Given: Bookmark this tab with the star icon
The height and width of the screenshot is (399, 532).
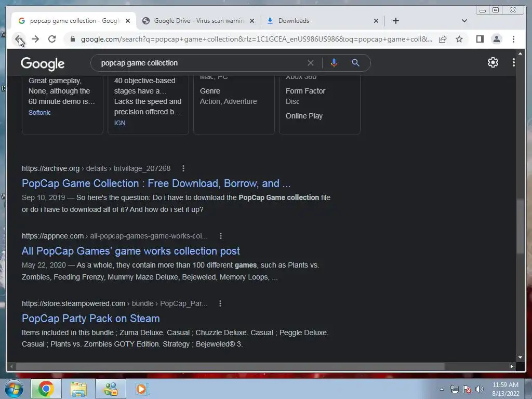Looking at the screenshot, I should pyautogui.click(x=459, y=39).
